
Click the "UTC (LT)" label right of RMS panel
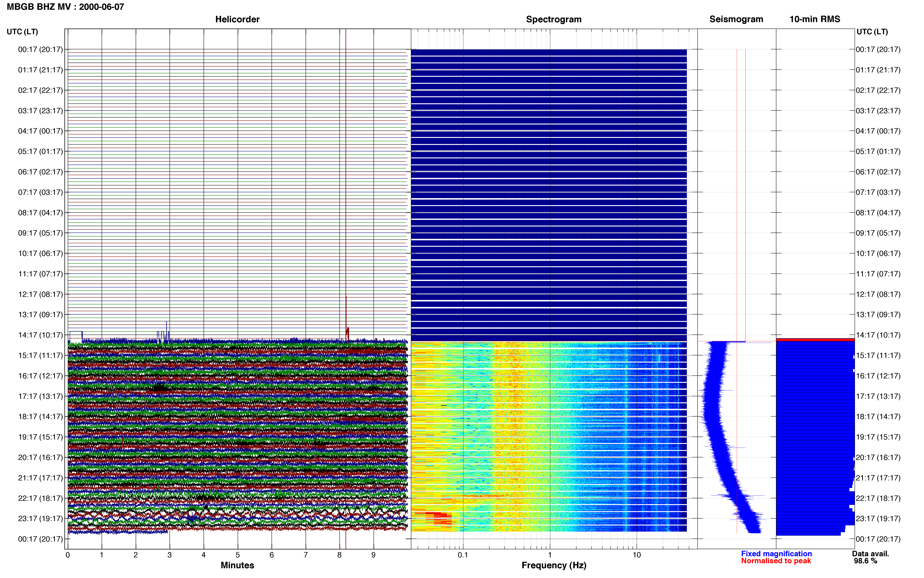click(872, 32)
